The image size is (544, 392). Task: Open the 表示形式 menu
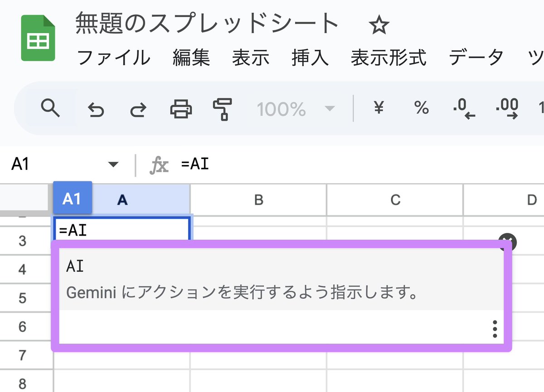389,58
